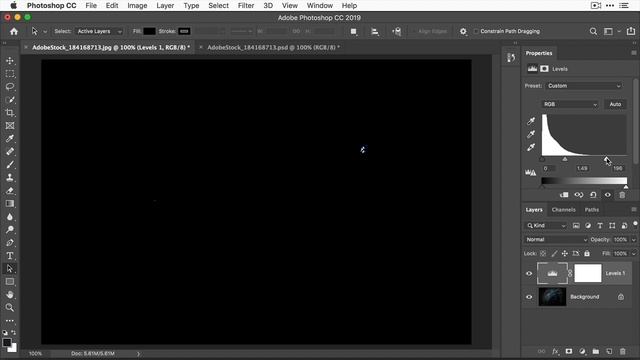Click the Share icon at top right

pyautogui.click(x=631, y=31)
